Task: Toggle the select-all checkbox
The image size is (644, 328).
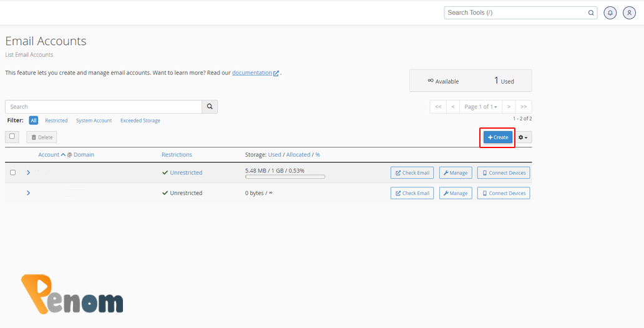Action: click(x=12, y=136)
